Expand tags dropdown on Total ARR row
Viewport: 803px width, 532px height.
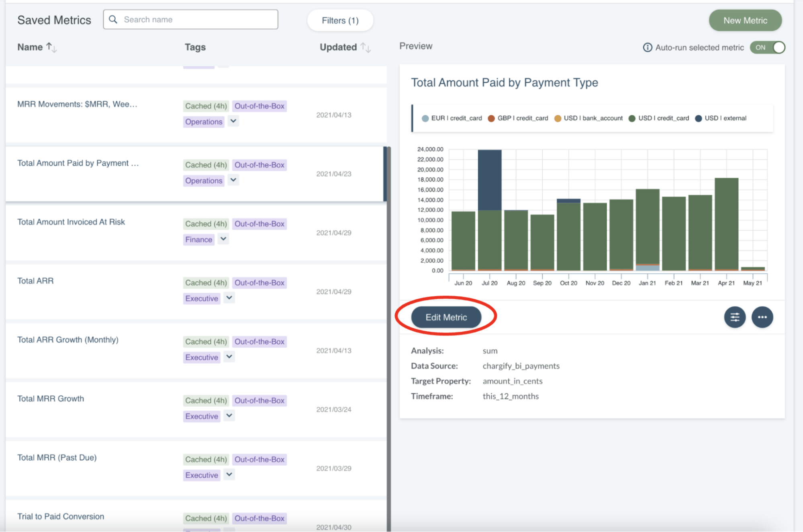click(229, 298)
